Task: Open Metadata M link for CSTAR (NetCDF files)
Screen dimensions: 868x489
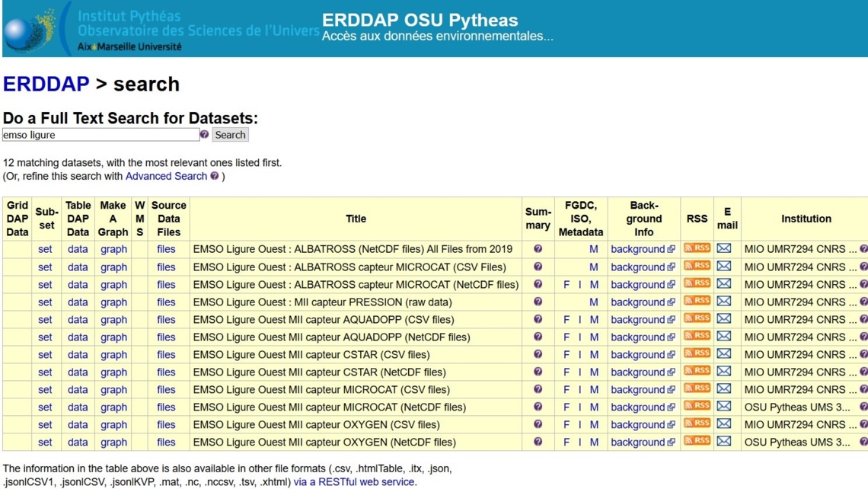Action: tap(594, 372)
